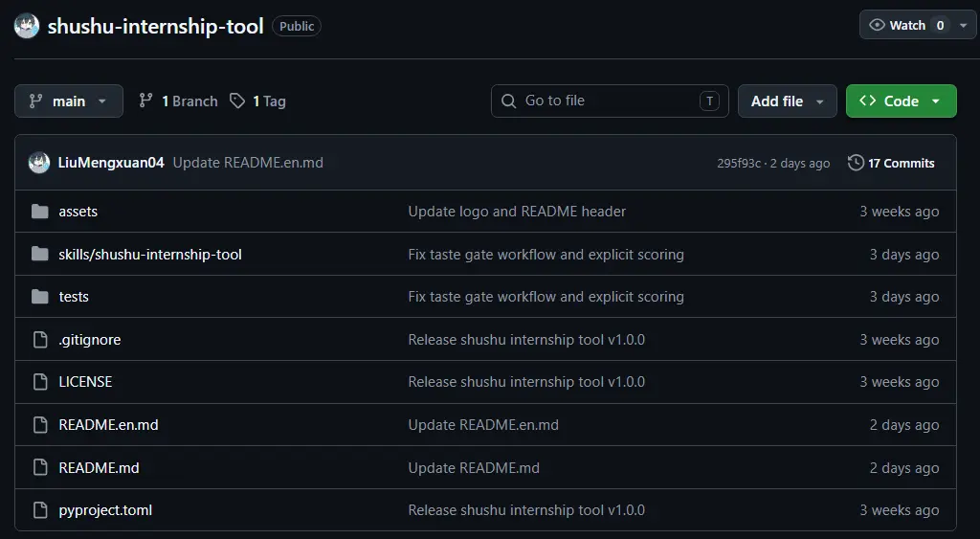Click the branch icon next to 1 Branch

pyautogui.click(x=145, y=101)
